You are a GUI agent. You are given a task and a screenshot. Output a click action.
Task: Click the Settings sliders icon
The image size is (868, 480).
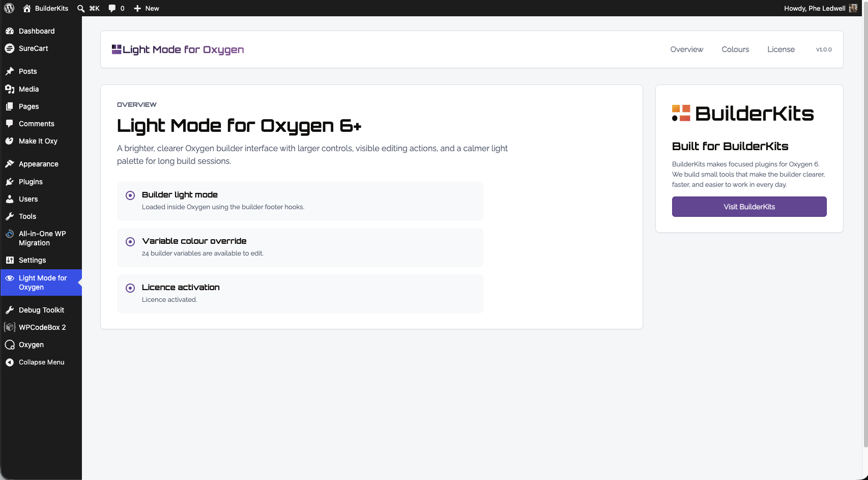[x=10, y=260]
